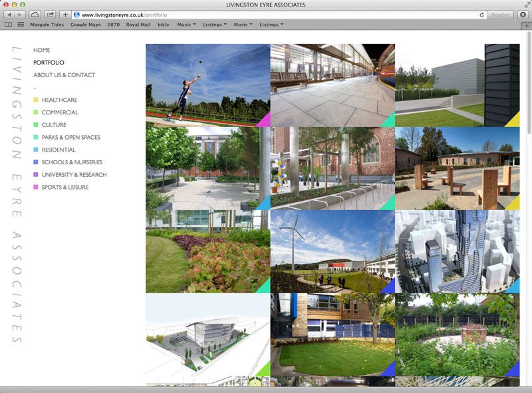Open the iCloud tabs button
The height and width of the screenshot is (393, 532).
click(35, 15)
